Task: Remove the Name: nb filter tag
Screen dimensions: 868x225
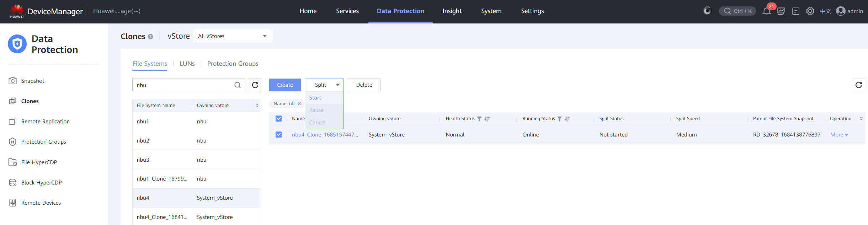Action: pos(299,104)
